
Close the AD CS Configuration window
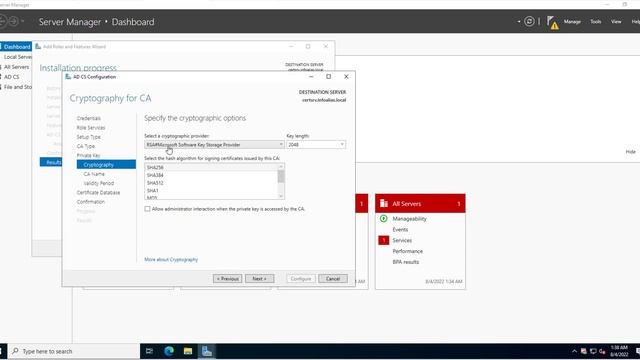point(346,77)
